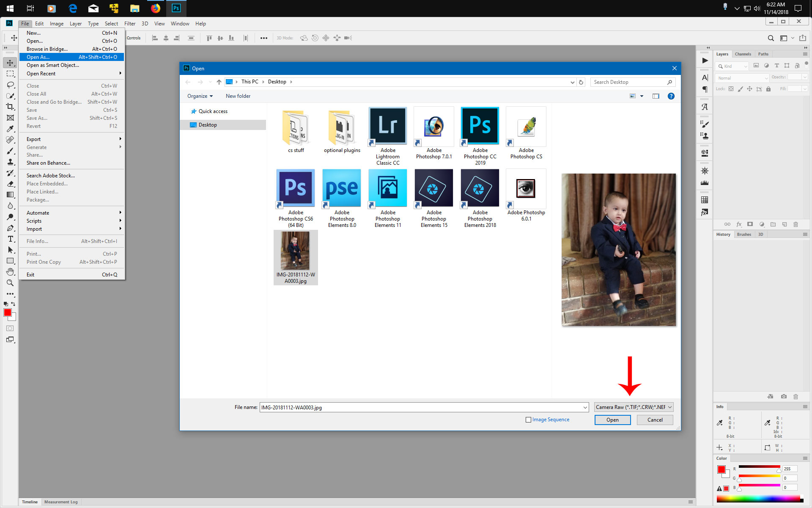Click the Share icon in options bar
Viewport: 812px width, 508px height.
click(x=802, y=38)
